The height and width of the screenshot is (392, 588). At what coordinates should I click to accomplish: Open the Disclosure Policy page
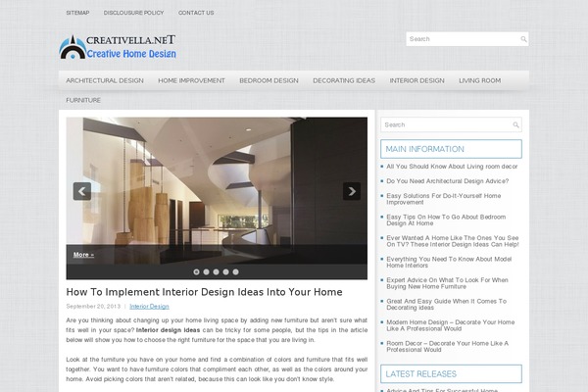click(x=134, y=13)
